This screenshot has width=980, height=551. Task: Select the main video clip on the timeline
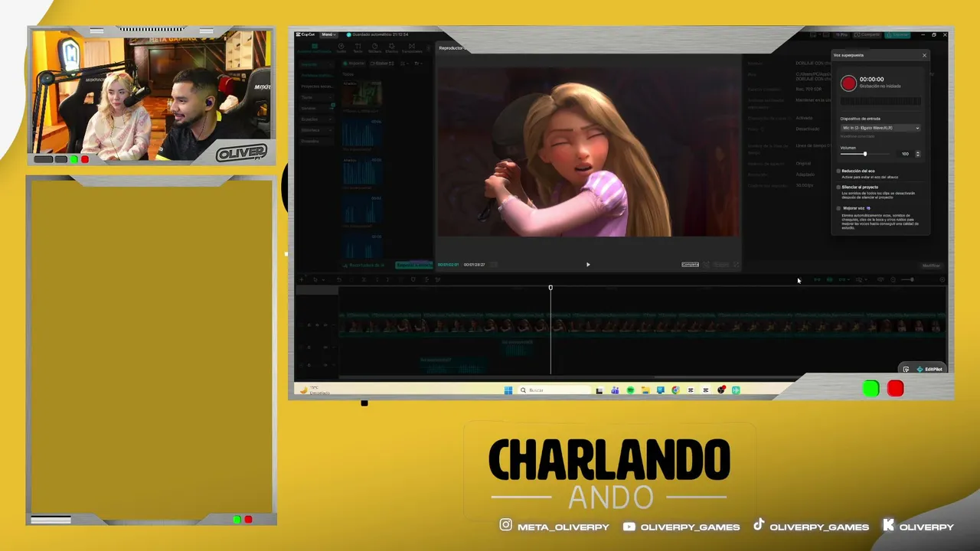[642, 325]
